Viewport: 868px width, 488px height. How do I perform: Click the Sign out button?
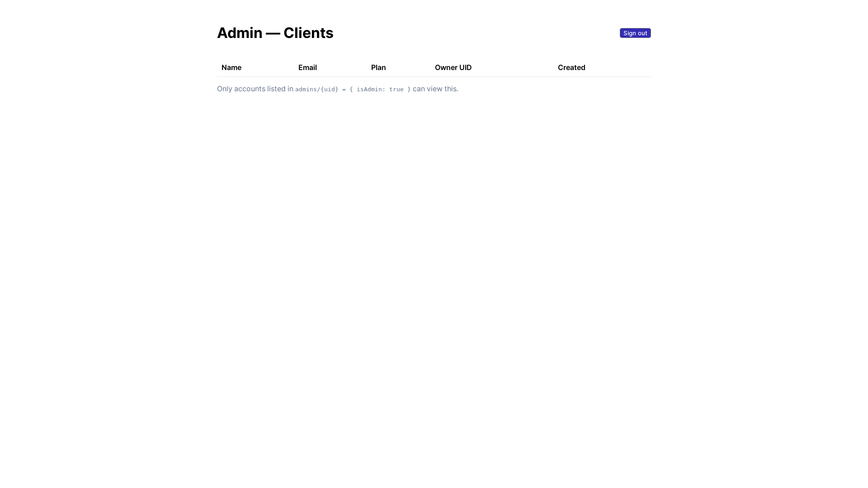[635, 33]
